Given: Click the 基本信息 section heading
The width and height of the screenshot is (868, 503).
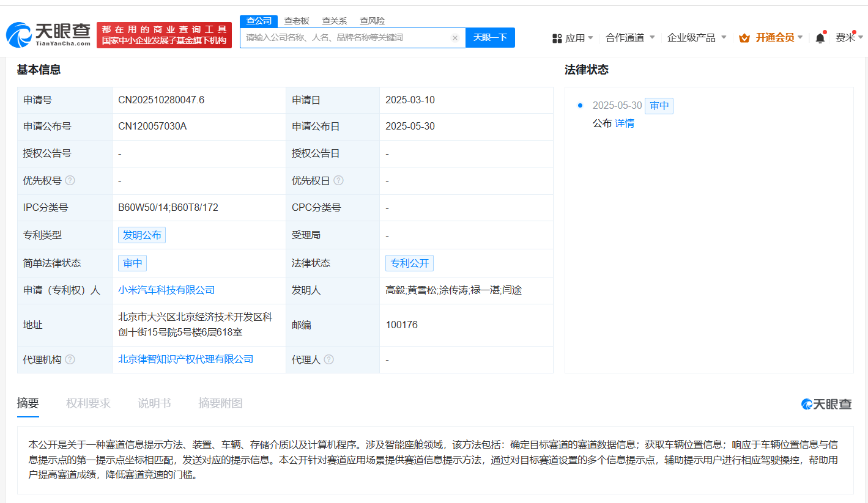Looking at the screenshot, I should click(x=39, y=70).
